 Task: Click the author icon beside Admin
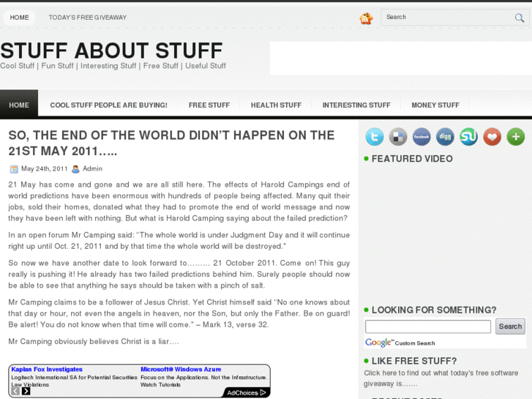tap(75, 169)
